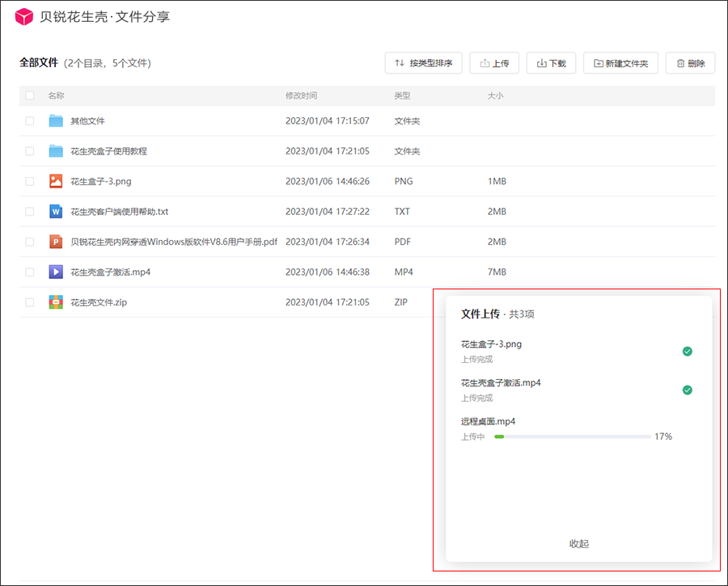Viewport: 728px width, 586px height.
Task: Click the 花生盒子-3.png image file icon
Action: click(x=56, y=181)
